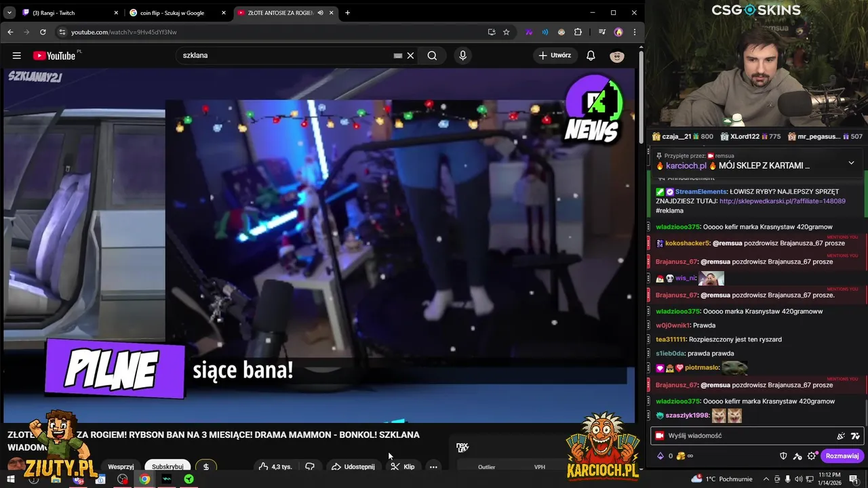This screenshot has height=488, width=868.
Task: Click the dollar Super Thanks icon
Action: click(206, 466)
